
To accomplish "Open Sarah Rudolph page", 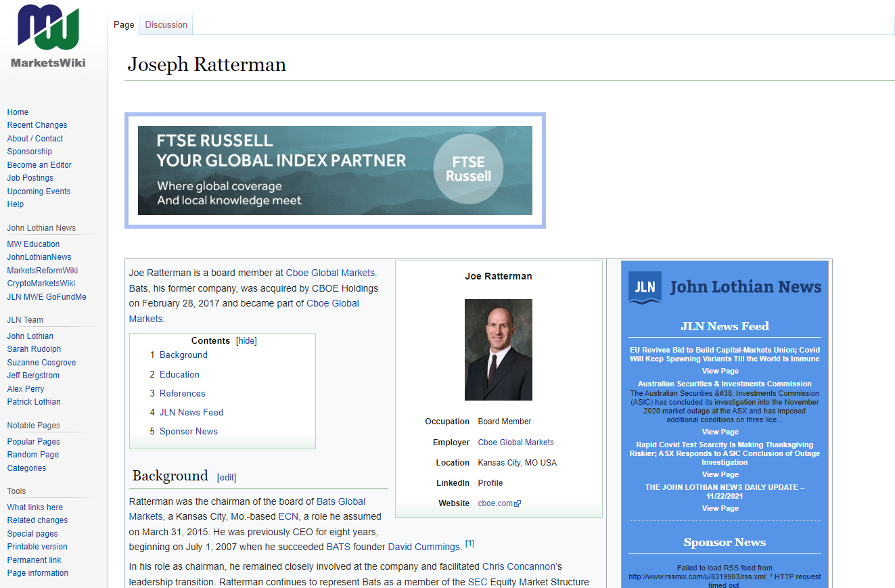I will click(34, 349).
